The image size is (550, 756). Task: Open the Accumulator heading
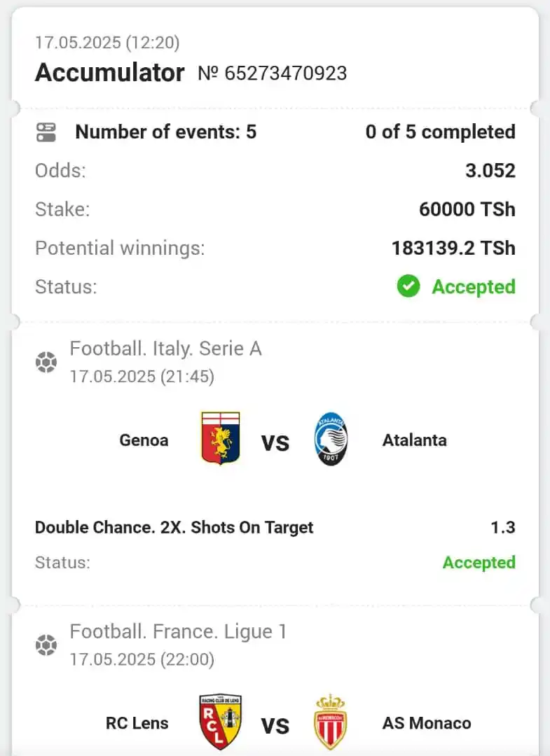[x=109, y=73]
